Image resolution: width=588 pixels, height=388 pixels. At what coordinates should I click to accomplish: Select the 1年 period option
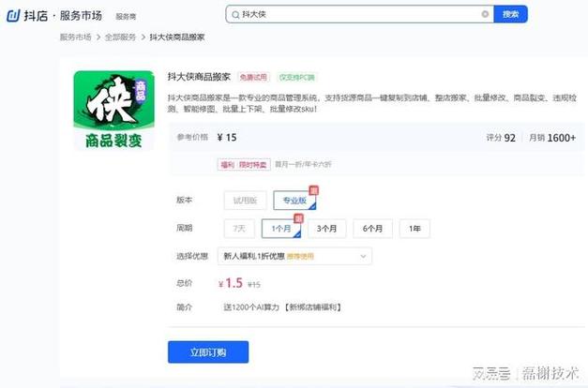click(x=415, y=229)
